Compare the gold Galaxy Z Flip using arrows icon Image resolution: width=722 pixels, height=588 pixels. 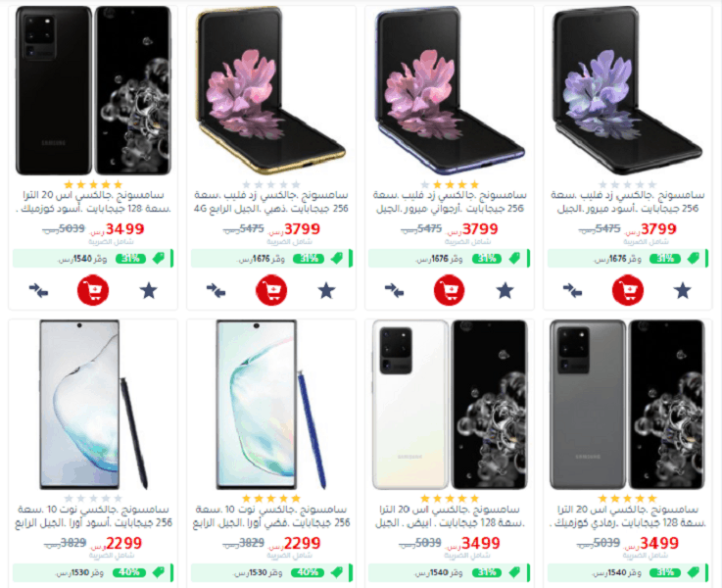[x=216, y=290]
